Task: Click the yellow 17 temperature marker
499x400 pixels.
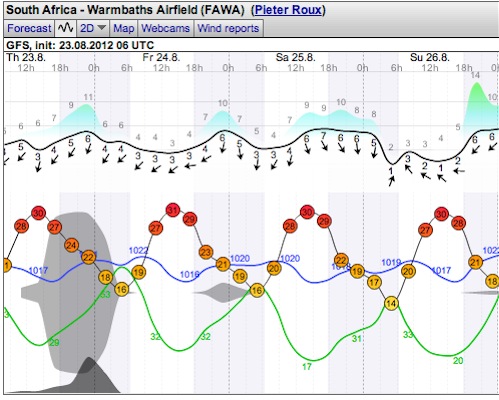Action: point(374,282)
